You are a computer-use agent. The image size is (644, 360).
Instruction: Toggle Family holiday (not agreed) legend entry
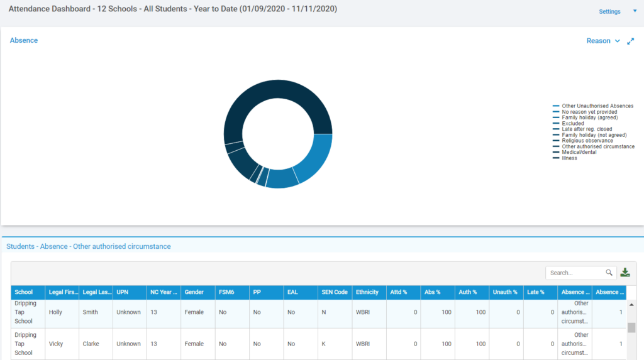pyautogui.click(x=589, y=134)
